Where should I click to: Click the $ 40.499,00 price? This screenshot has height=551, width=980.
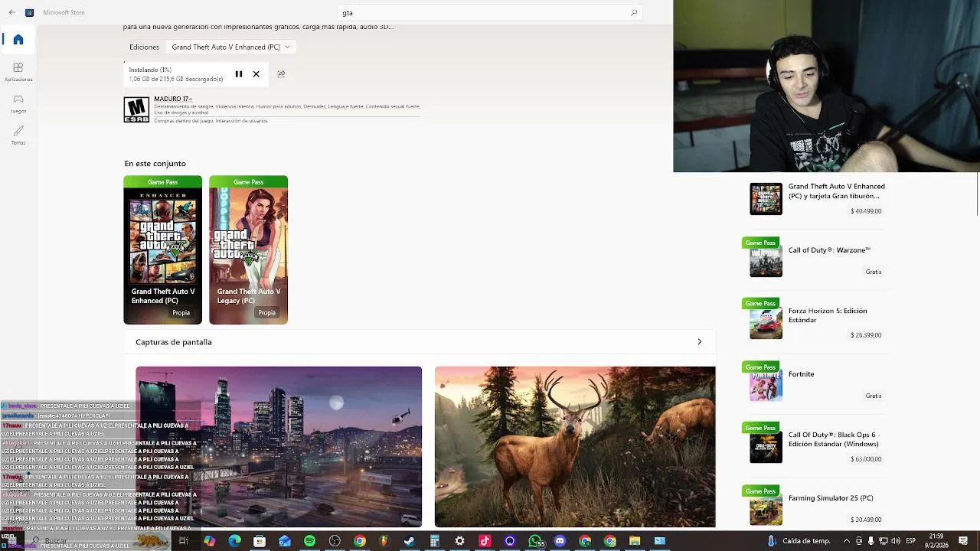pyautogui.click(x=866, y=211)
